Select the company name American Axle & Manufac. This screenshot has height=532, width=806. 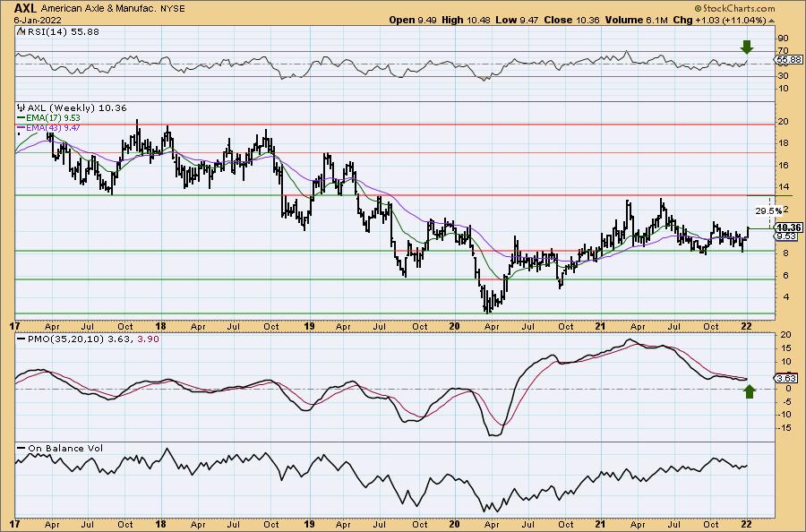[99, 9]
